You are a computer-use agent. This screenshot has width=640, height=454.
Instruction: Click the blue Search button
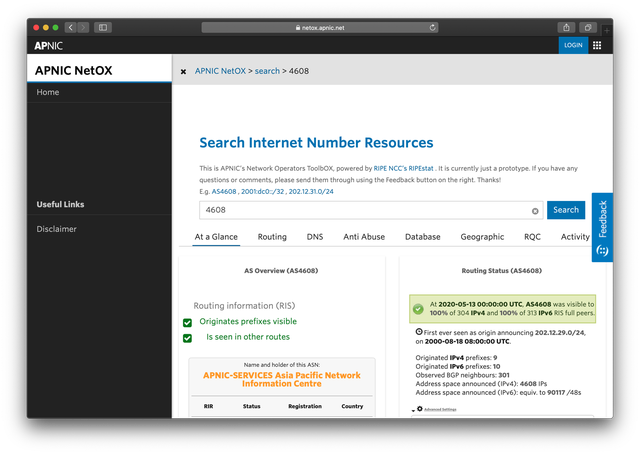point(566,210)
